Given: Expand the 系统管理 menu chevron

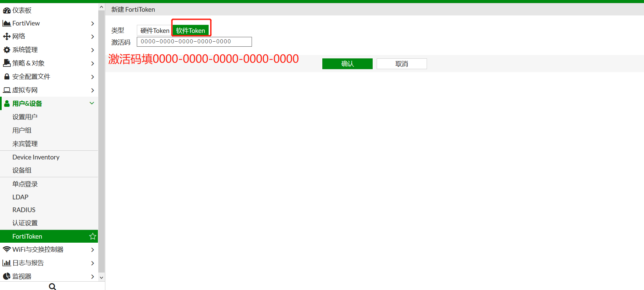Looking at the screenshot, I should click(93, 50).
